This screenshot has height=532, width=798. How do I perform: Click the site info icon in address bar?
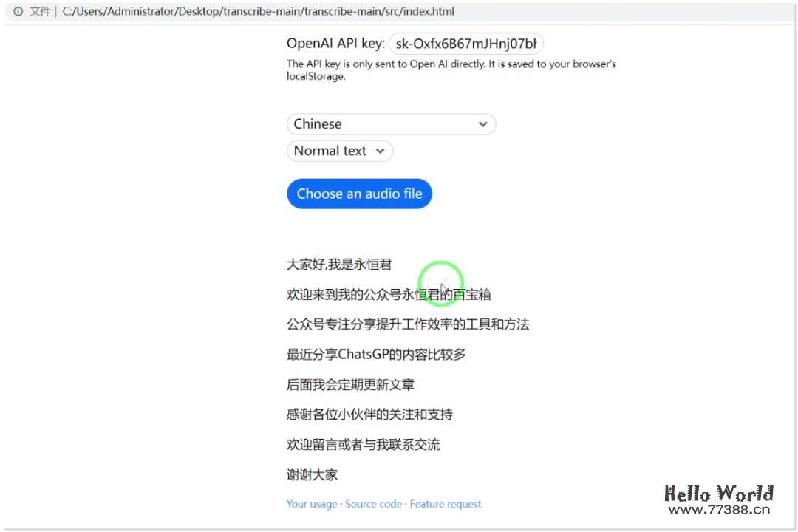pos(18,11)
